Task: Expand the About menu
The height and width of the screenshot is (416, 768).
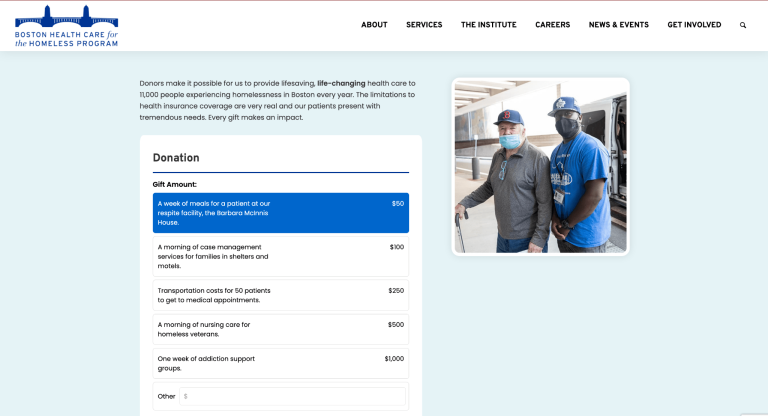Action: [x=374, y=25]
